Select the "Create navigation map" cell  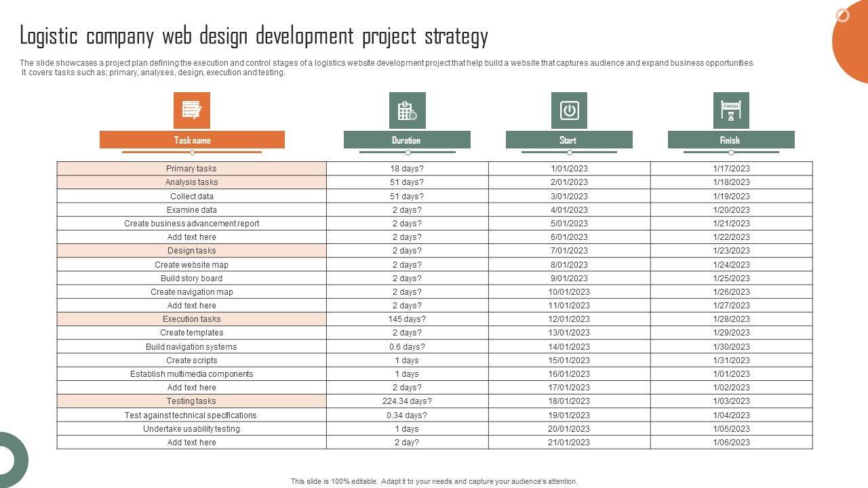click(x=192, y=291)
